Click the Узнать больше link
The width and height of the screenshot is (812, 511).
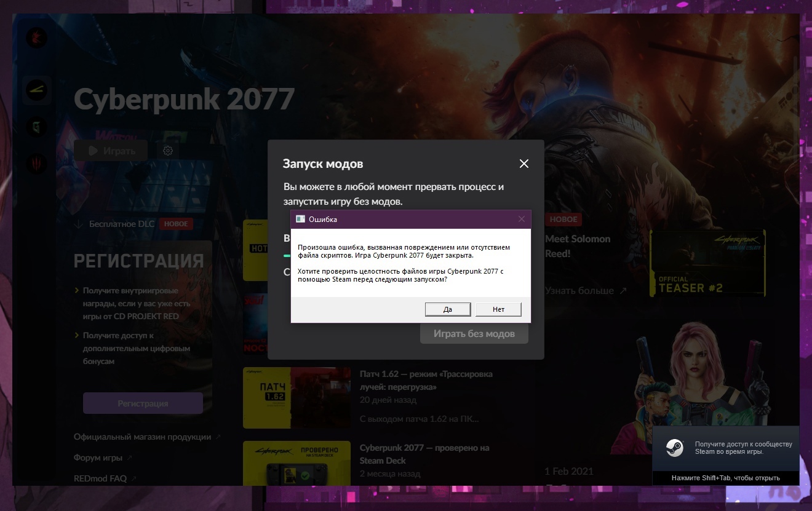tap(586, 290)
